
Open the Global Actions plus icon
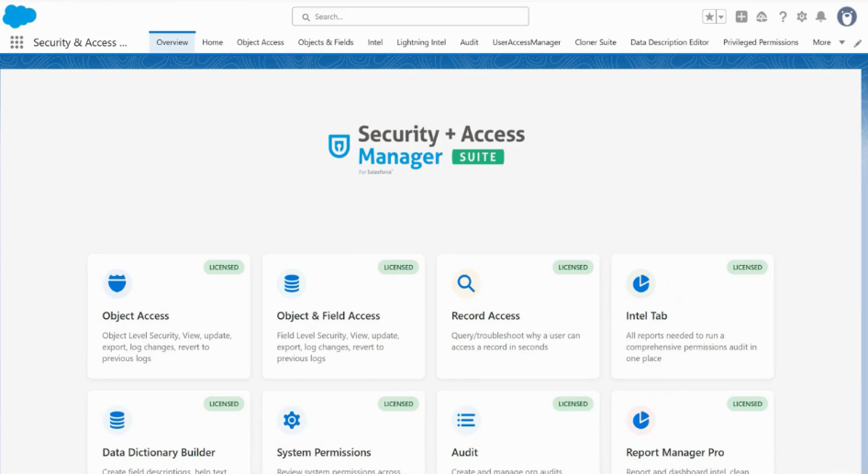(x=741, y=17)
